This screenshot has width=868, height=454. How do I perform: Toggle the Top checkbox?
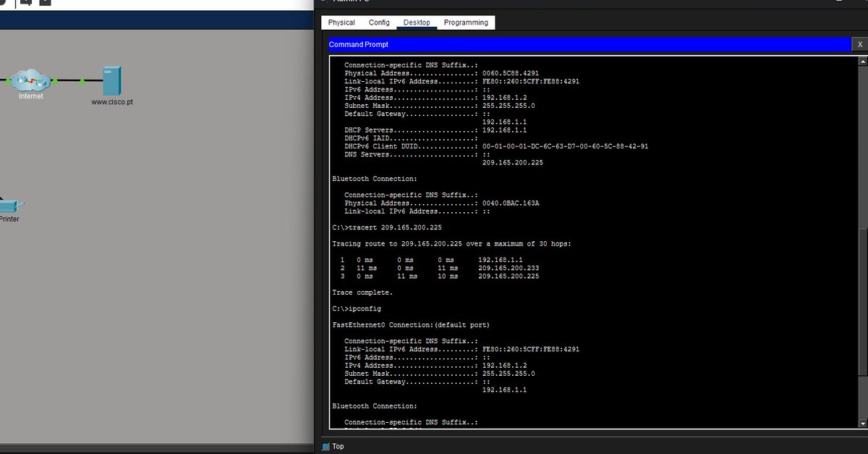click(325, 447)
